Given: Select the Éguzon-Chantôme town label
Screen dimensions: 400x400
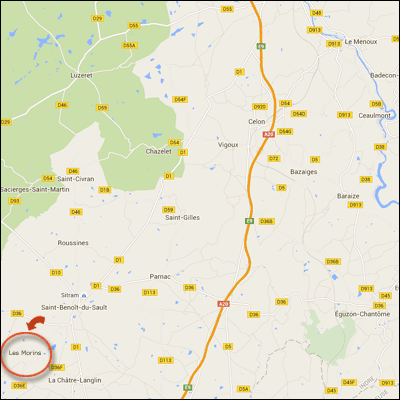Looking at the screenshot, I should coord(362,314).
